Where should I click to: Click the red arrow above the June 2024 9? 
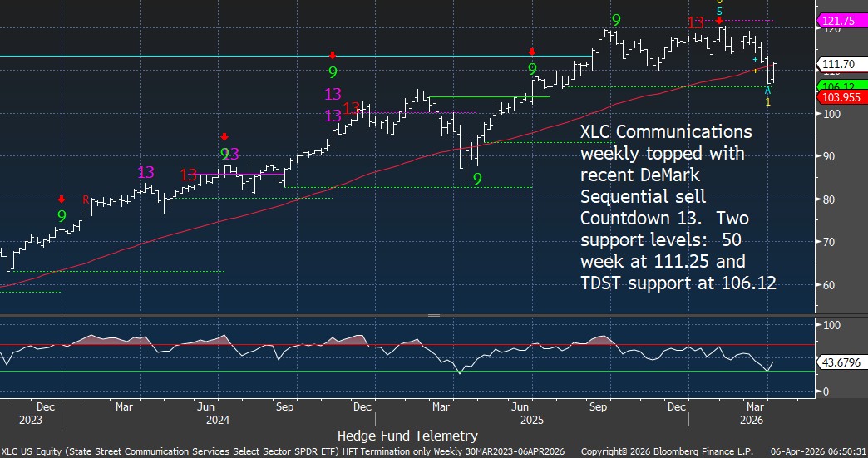click(224, 136)
